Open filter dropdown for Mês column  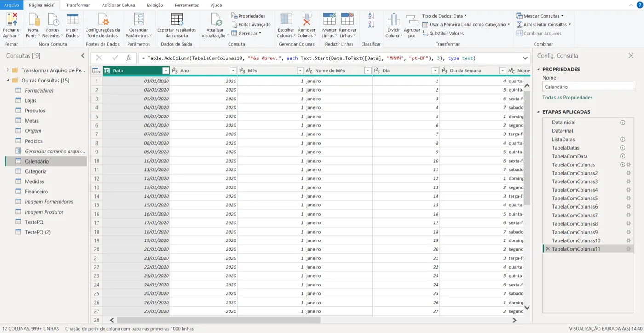(x=300, y=70)
